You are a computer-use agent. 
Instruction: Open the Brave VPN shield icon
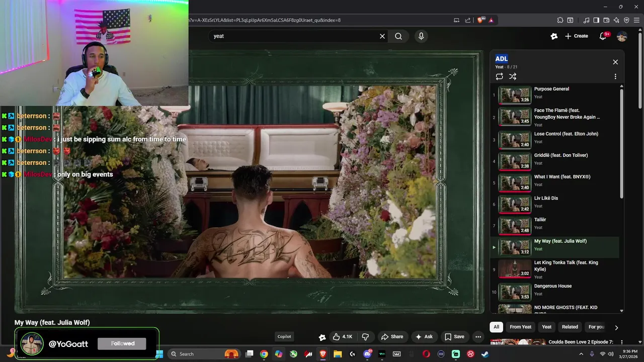(x=626, y=20)
